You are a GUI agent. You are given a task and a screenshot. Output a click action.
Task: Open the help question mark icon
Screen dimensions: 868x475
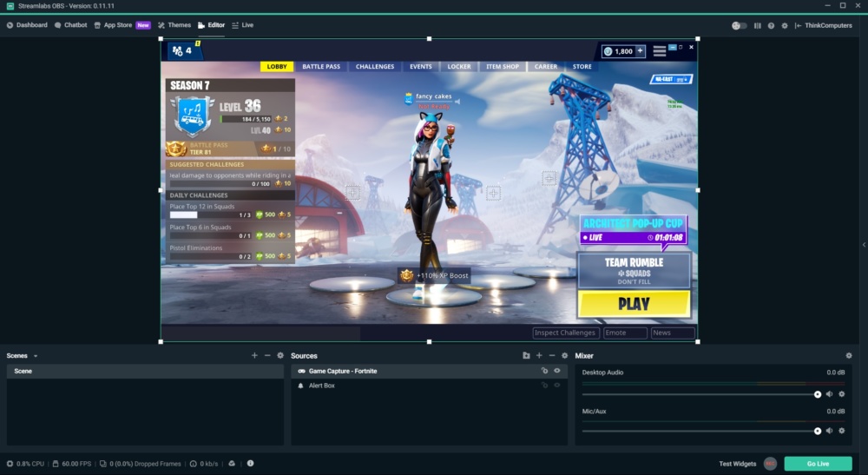771,25
